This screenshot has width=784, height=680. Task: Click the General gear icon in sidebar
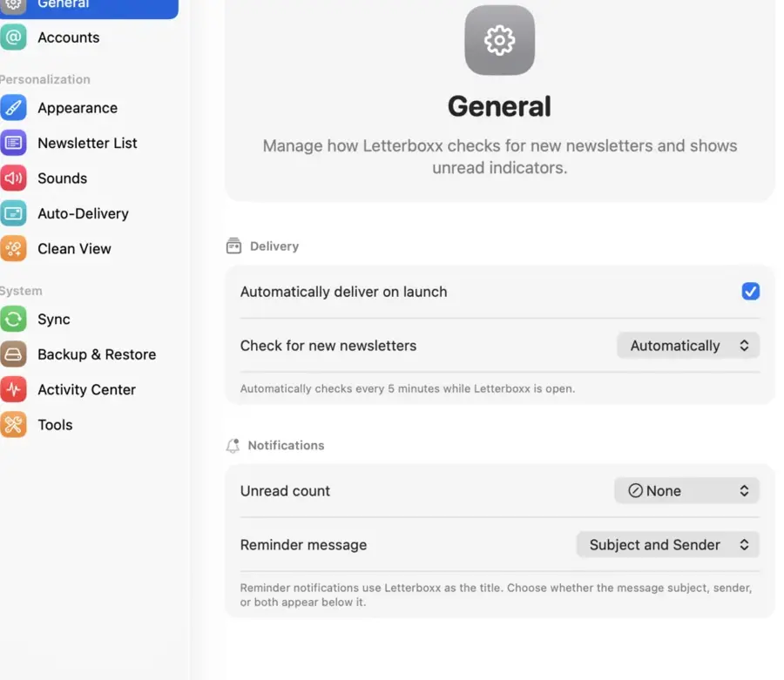pyautogui.click(x=13, y=5)
